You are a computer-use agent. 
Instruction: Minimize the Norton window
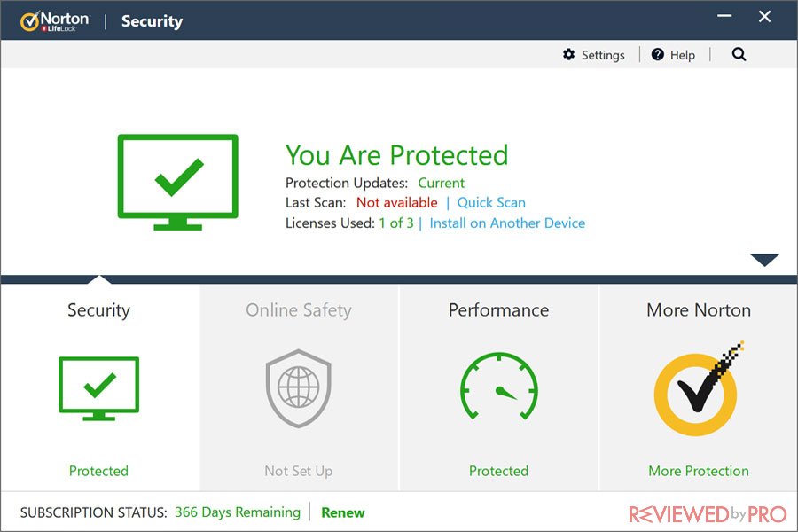(724, 16)
